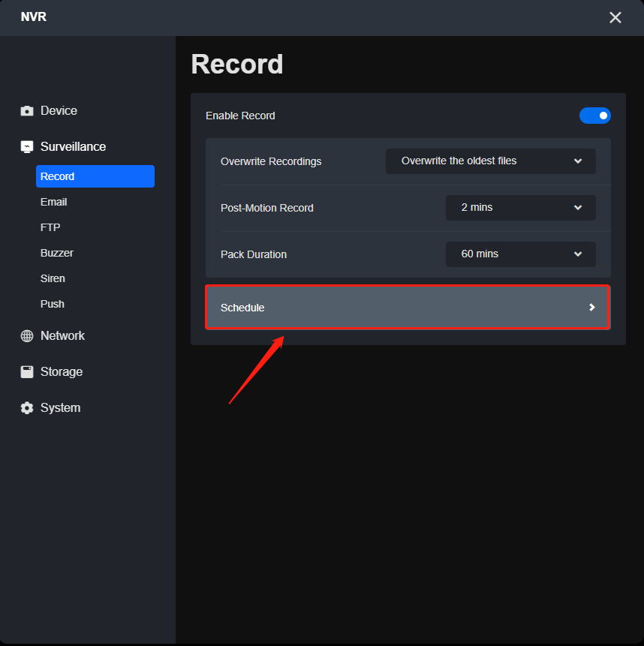
Task: Select FTP from the Surveillance menu
Action: click(50, 227)
